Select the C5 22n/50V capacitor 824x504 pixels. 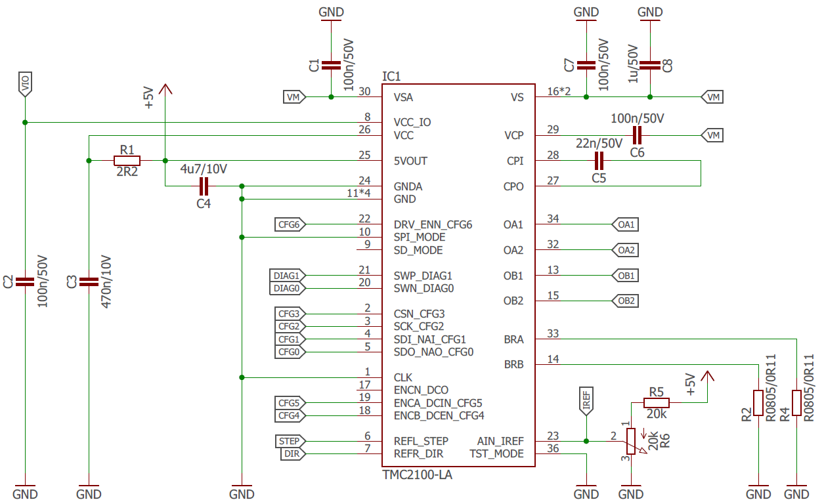598,161
